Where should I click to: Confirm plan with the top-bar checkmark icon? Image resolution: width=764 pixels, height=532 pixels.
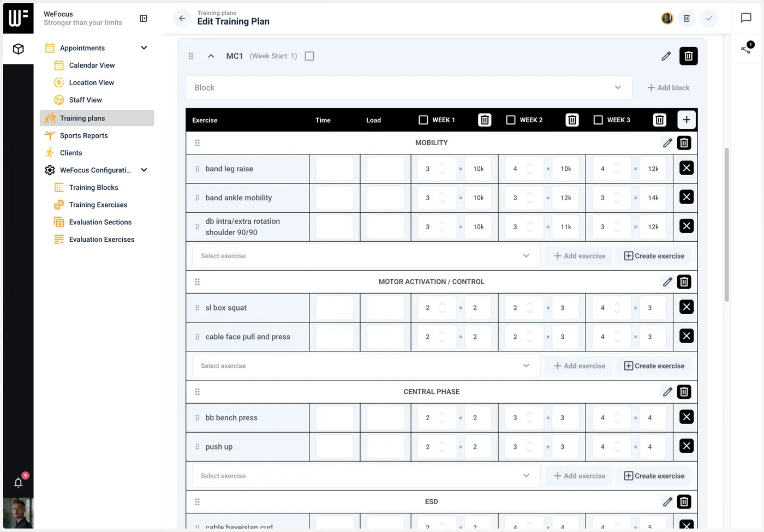click(x=709, y=19)
